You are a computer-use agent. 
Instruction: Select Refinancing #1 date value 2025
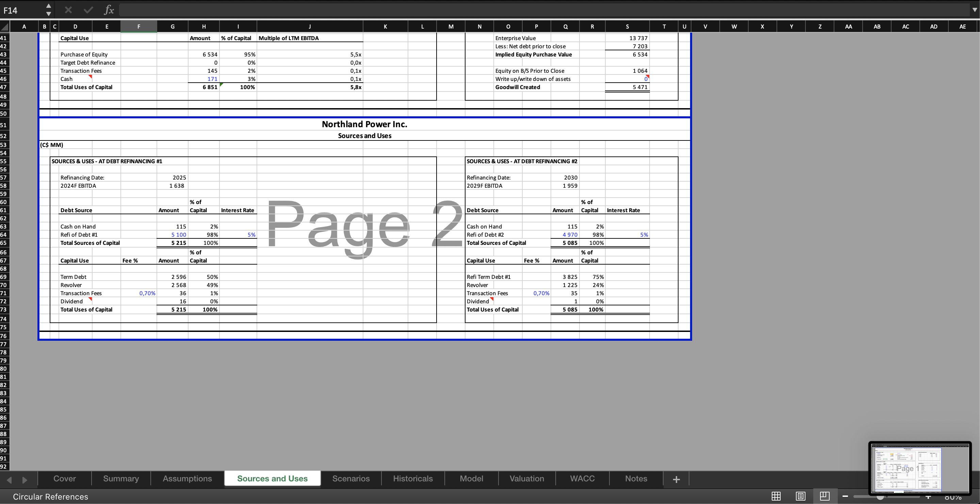pos(179,178)
